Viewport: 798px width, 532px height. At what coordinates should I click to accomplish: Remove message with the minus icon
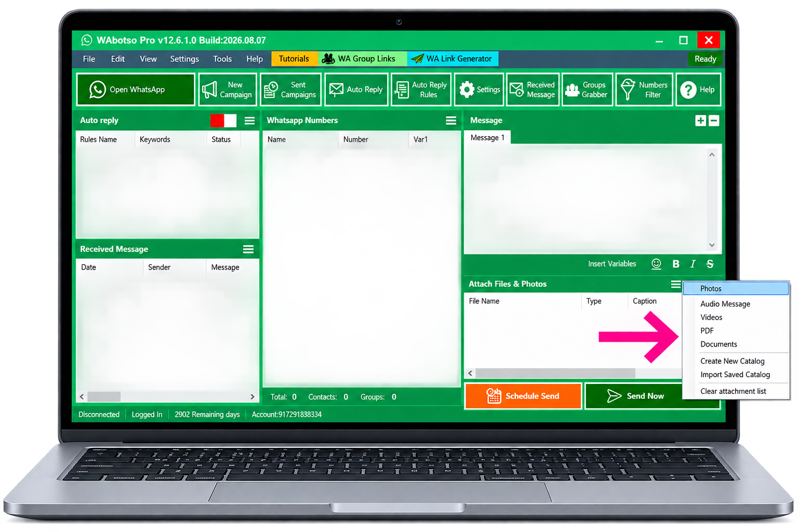714,121
